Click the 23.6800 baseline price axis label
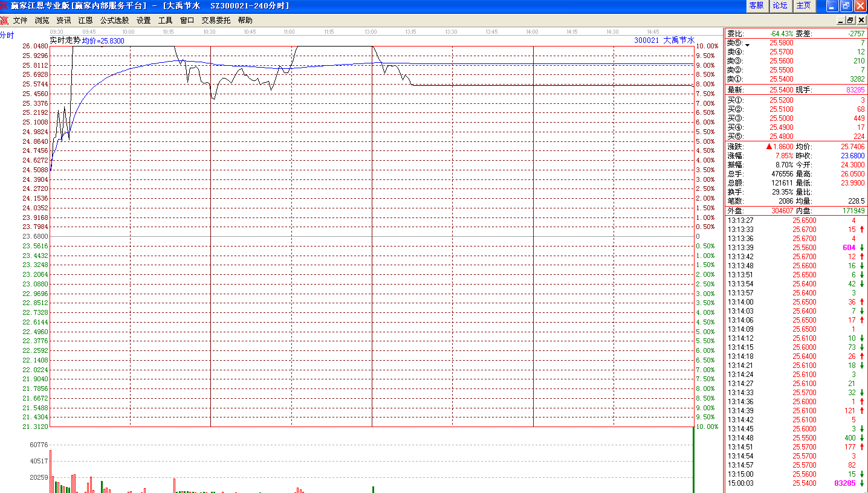This screenshot has height=493, width=868. [35, 236]
